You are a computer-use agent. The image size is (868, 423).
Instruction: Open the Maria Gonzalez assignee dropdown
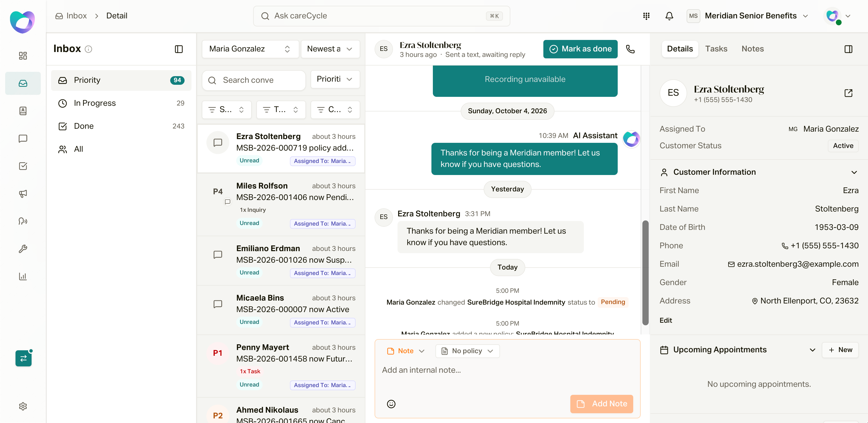[250, 49]
